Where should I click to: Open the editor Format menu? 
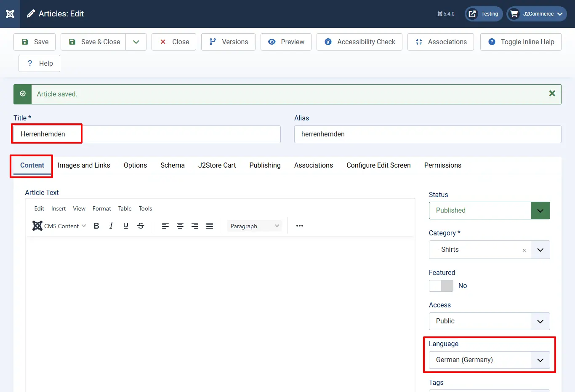click(102, 208)
